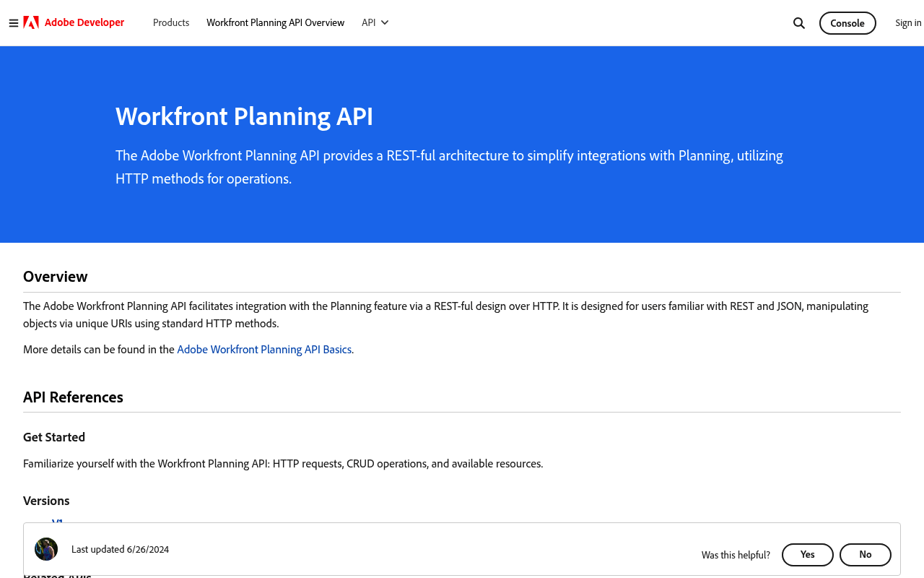Click No for was this helpful
924x578 pixels.
point(866,555)
